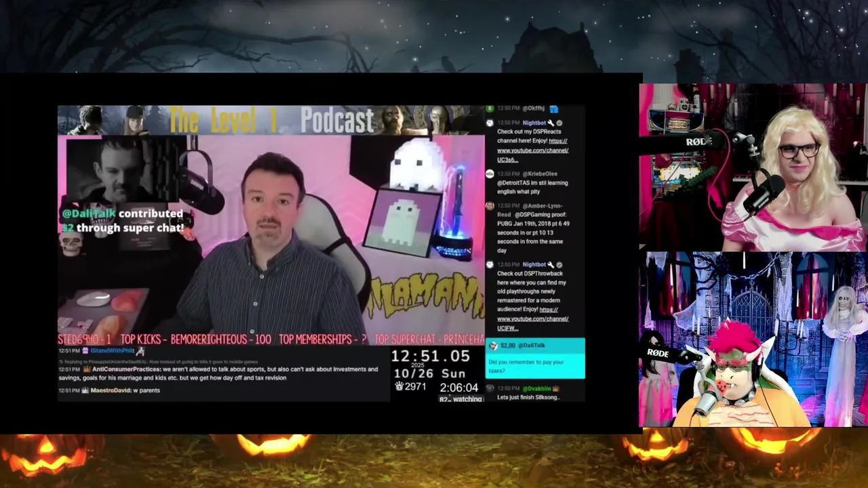Click the '12:51.05' clock readout
868x488 pixels.
(x=431, y=357)
